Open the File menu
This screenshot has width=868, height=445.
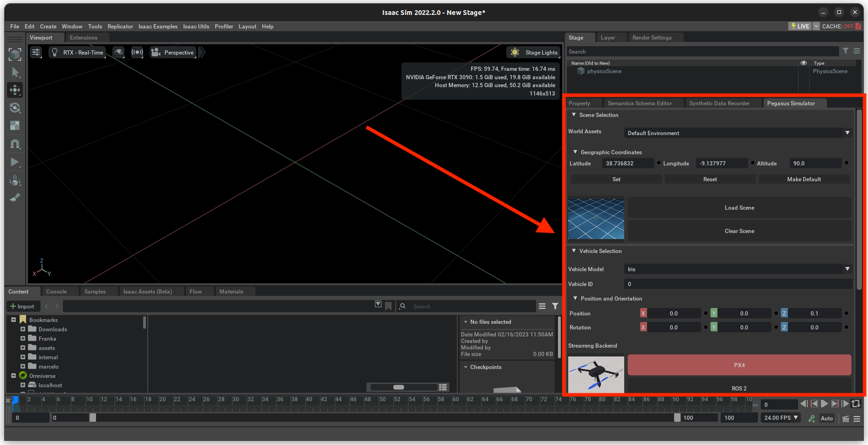tap(14, 26)
